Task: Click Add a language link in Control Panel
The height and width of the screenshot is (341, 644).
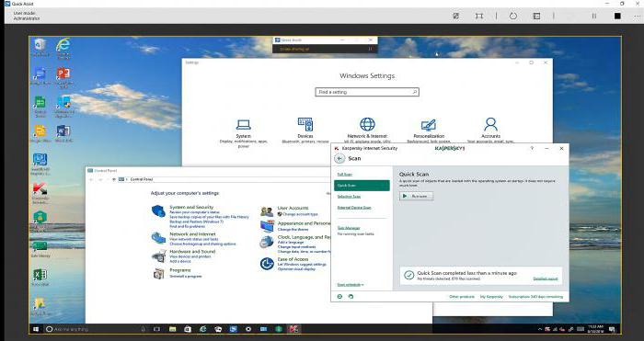Action: tap(291, 243)
